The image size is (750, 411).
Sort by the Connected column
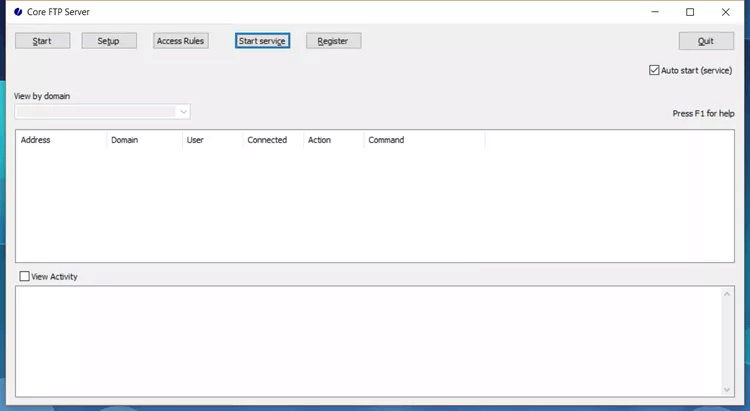click(x=272, y=140)
